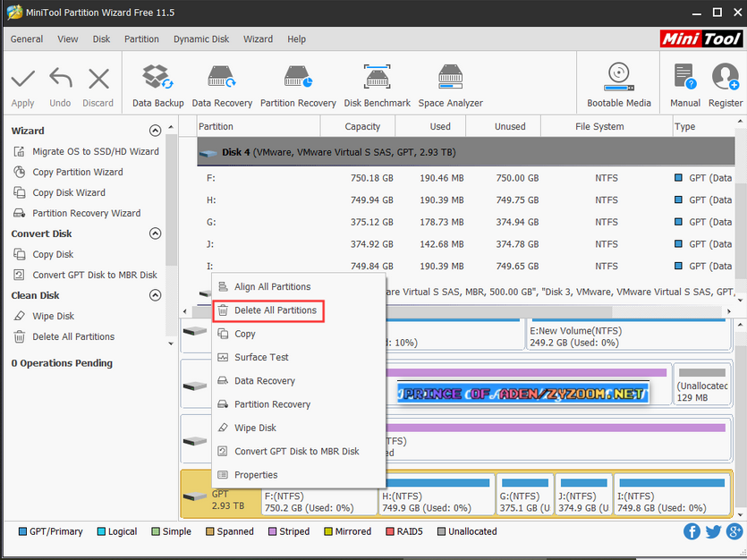This screenshot has width=747, height=560.
Task: Choose Partition Recovery in context menu
Action: pyautogui.click(x=299, y=404)
